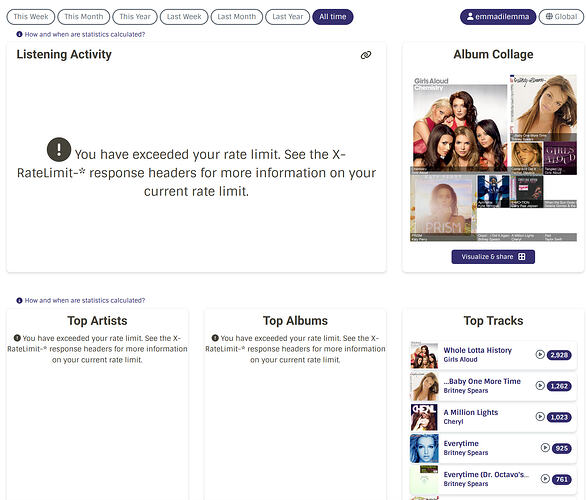Play Whole Lotta History track
This screenshot has height=500, width=586.
point(540,354)
